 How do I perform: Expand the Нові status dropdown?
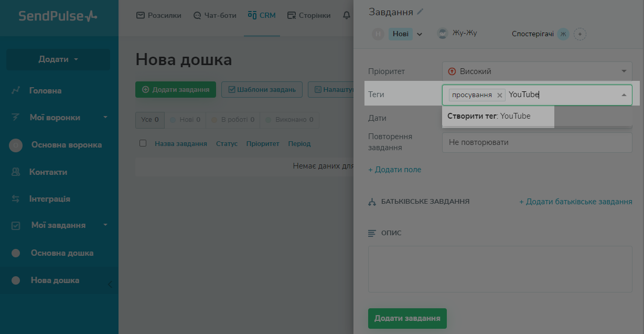[419, 35]
